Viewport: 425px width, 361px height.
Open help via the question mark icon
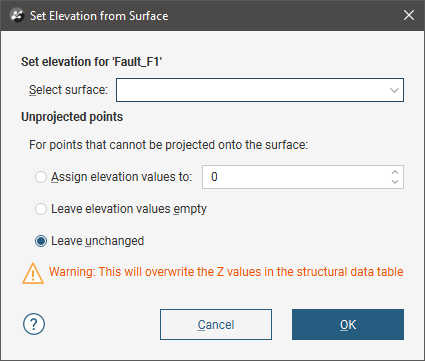pos(34,324)
